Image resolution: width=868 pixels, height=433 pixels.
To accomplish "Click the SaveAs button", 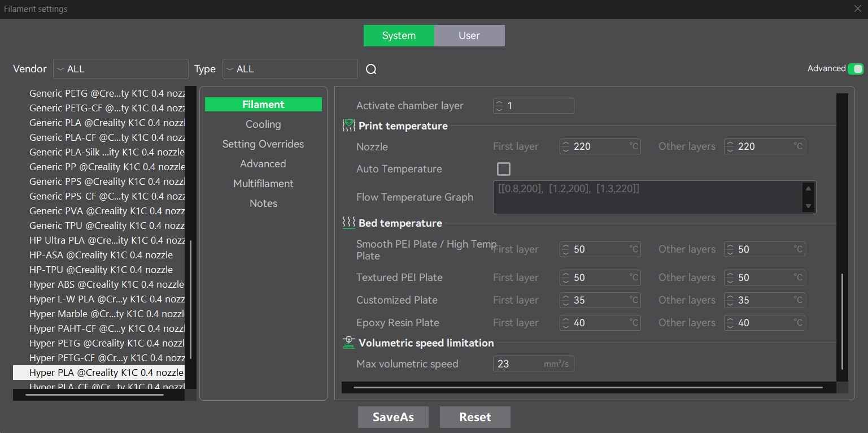I will [x=393, y=417].
